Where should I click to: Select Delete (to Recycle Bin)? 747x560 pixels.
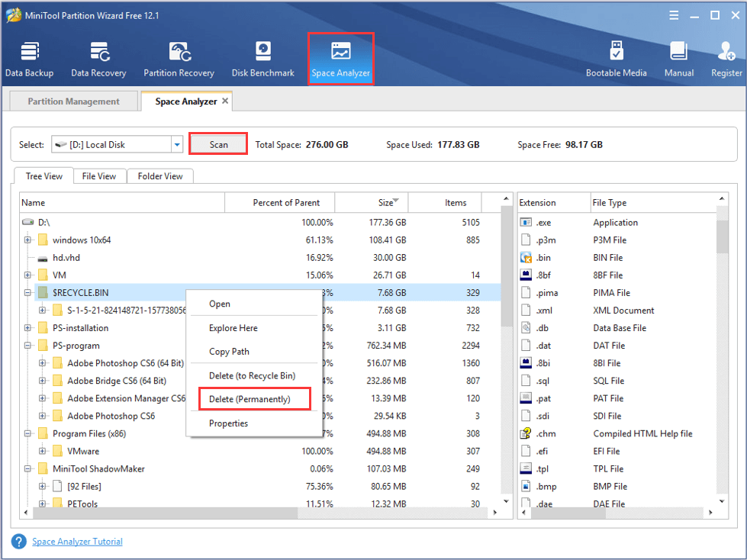coord(254,375)
